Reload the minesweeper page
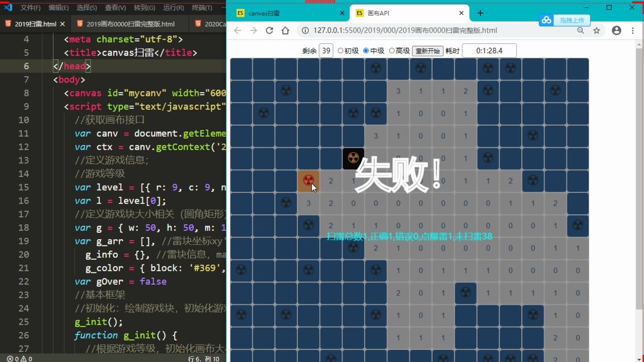 pyautogui.click(x=269, y=30)
